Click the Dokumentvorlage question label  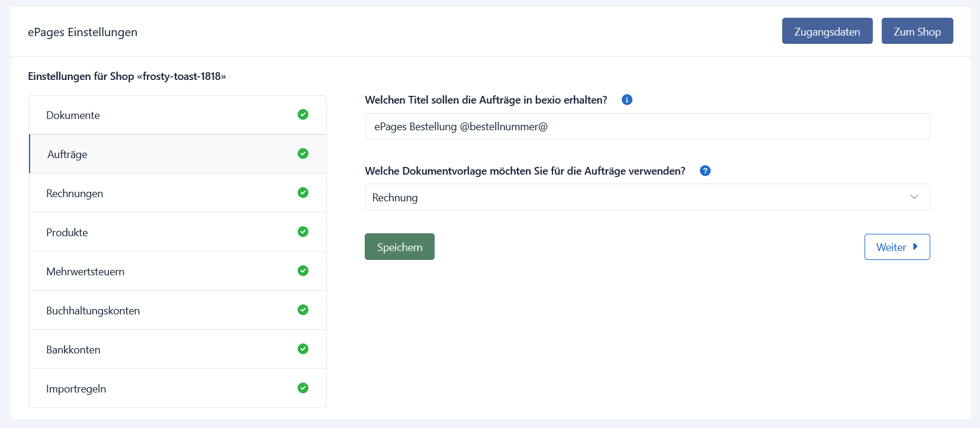click(525, 171)
